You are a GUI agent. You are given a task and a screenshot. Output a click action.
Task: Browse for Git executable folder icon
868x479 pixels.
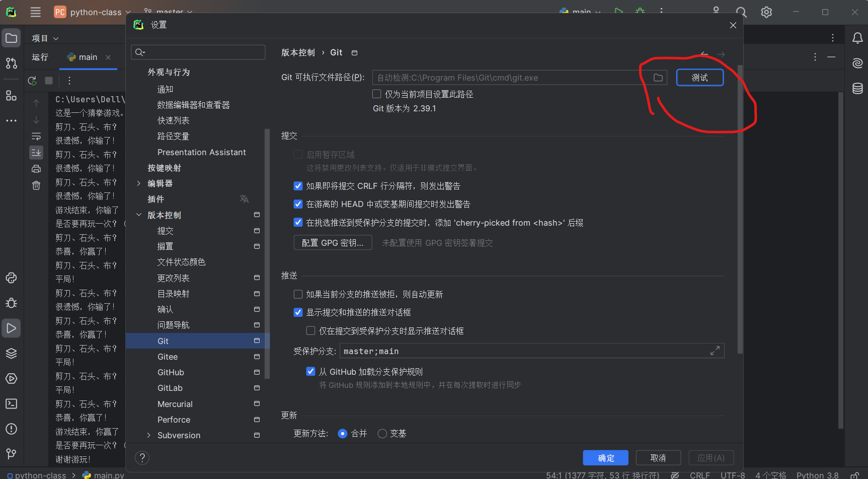658,78
